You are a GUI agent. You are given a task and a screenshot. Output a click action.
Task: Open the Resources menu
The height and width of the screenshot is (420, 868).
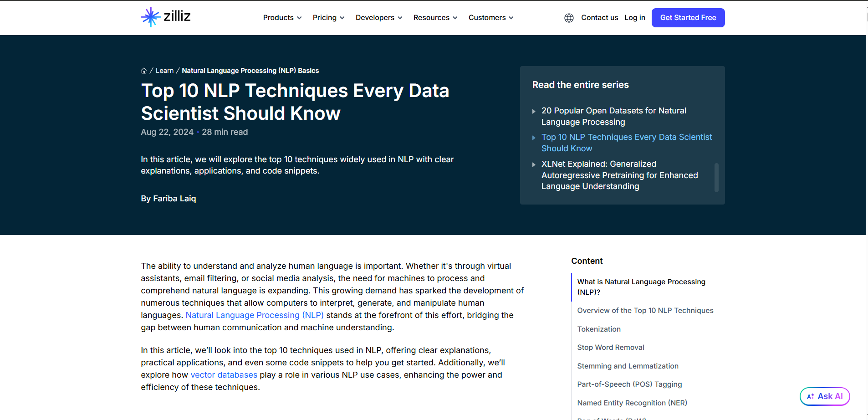[435, 18]
